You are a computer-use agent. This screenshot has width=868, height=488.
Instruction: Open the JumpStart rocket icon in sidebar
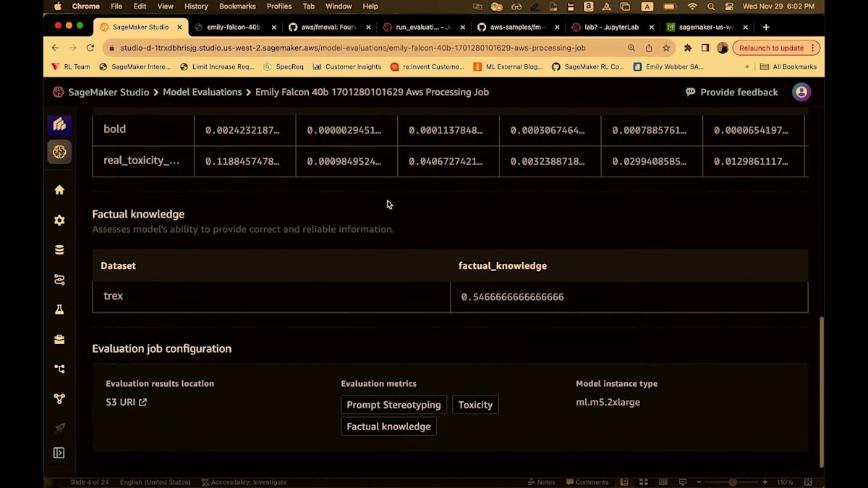click(x=59, y=428)
